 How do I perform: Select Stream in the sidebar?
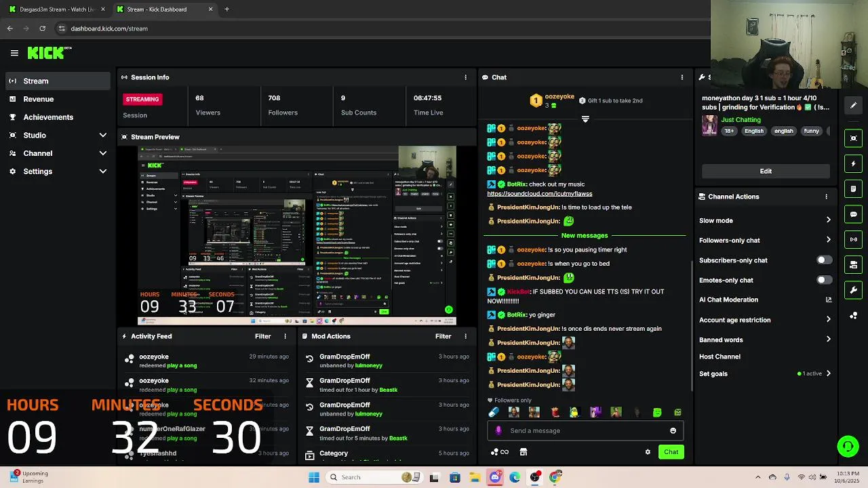58,81
